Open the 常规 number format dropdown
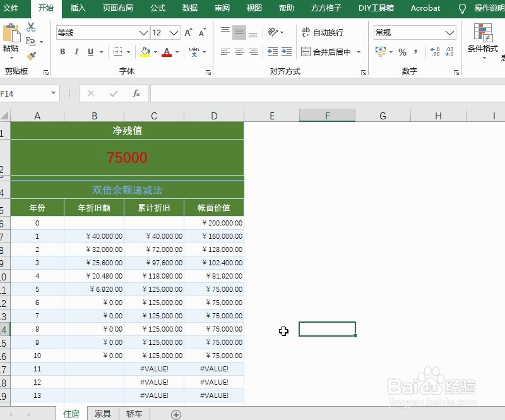The height and width of the screenshot is (420, 505). coord(449,32)
